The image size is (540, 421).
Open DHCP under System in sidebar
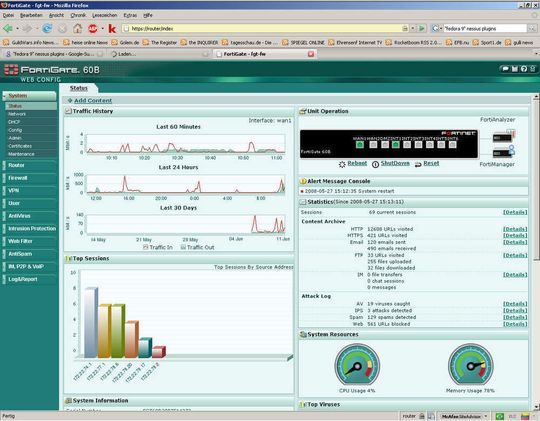(14, 122)
